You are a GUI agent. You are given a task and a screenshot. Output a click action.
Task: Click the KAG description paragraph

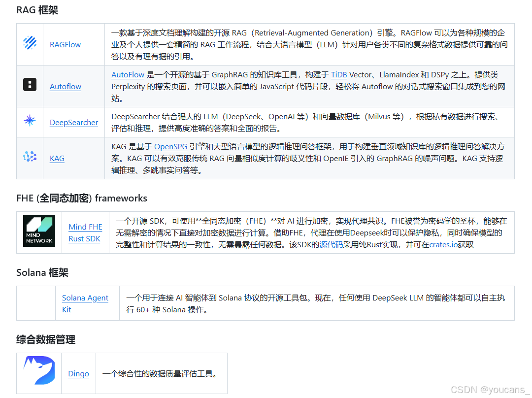point(308,159)
